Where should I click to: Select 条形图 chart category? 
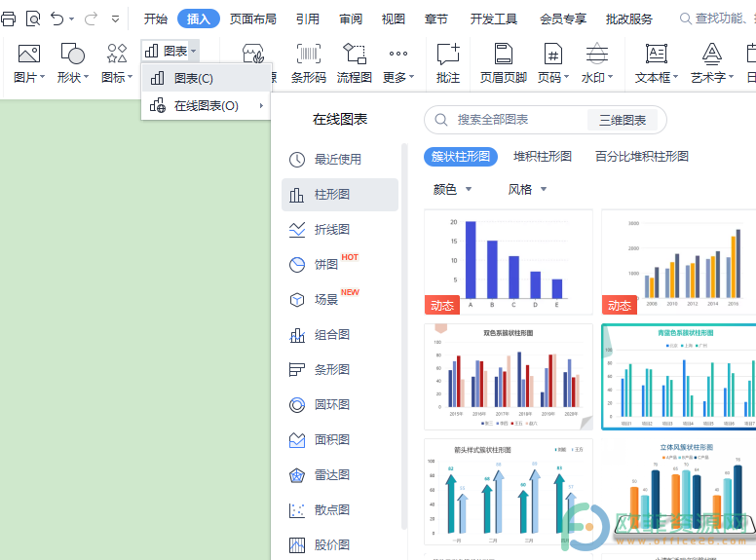(x=340, y=370)
